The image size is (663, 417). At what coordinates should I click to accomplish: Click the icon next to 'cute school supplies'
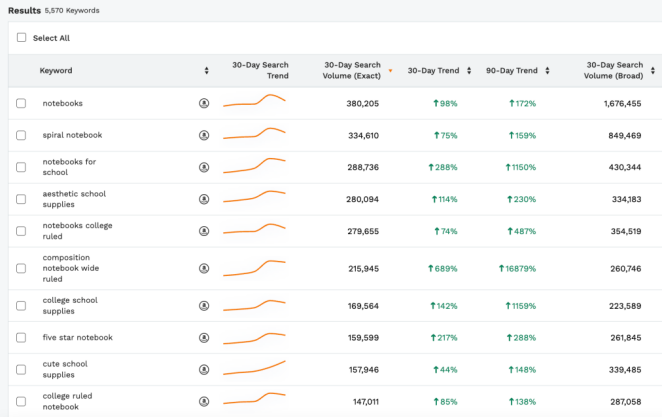204,369
